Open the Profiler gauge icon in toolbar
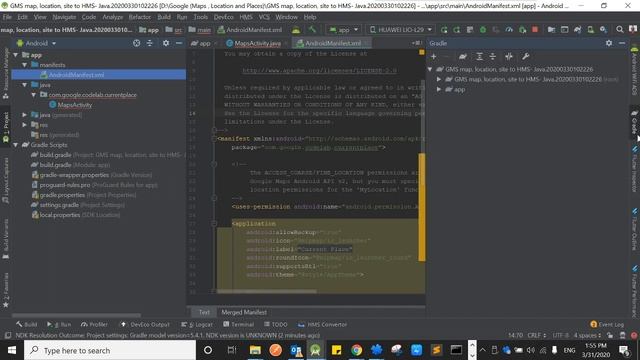This screenshot has width=640, height=360. (509, 30)
